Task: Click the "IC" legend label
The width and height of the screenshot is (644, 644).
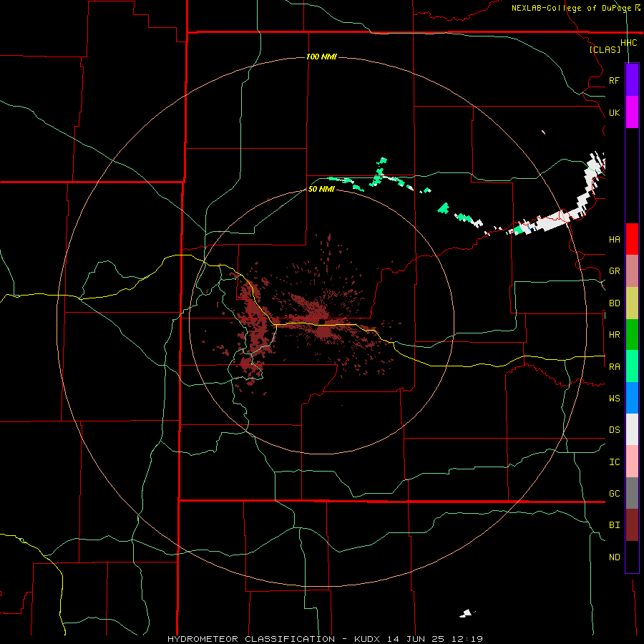Action: 614,462
